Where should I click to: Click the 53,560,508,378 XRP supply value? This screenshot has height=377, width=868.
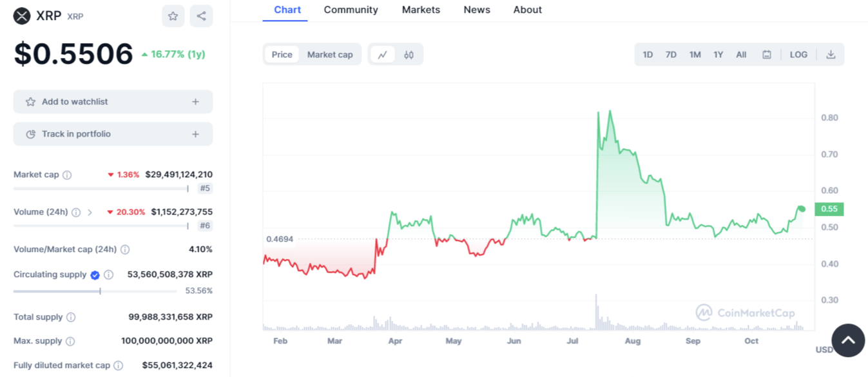(170, 275)
